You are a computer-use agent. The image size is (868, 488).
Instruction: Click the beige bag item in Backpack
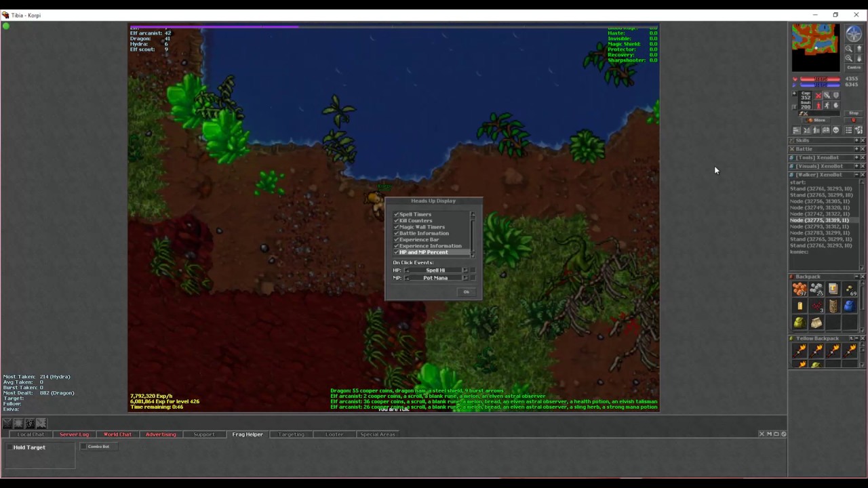816,323
